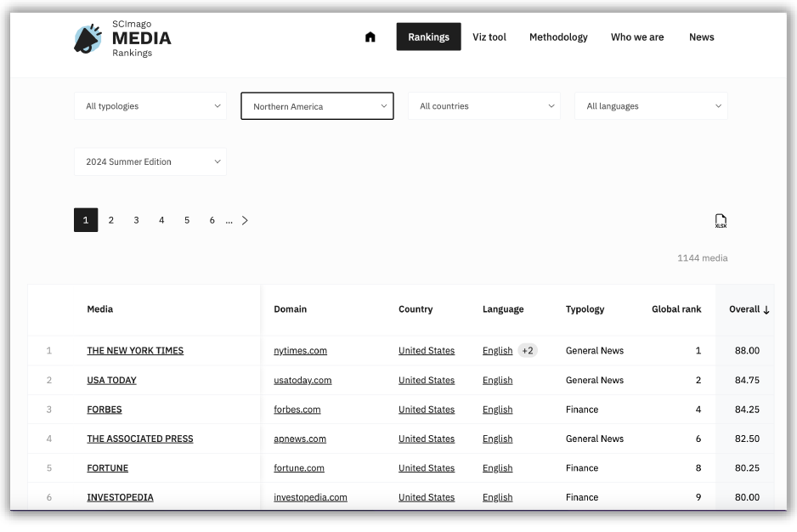Click English language in USA Today row
The image size is (797, 532).
tap(498, 380)
